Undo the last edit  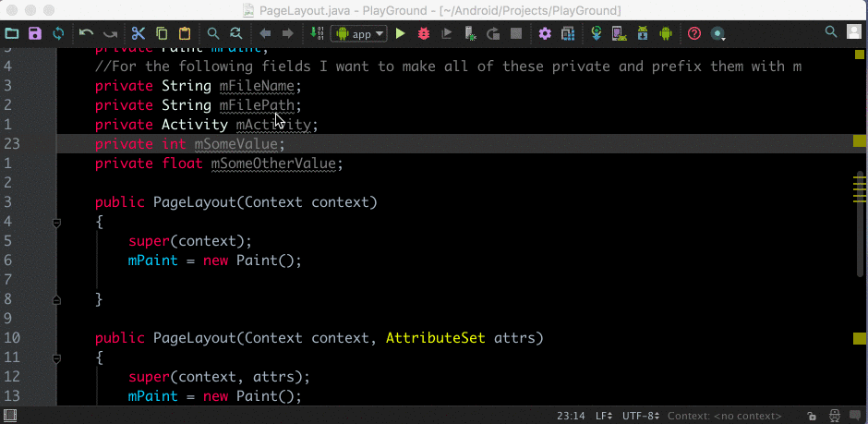[x=86, y=34]
